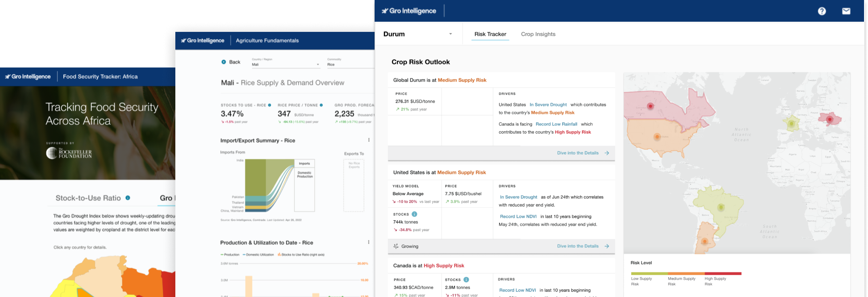Click the green risk marker over France
This screenshot has width=868, height=297.
pos(792,124)
